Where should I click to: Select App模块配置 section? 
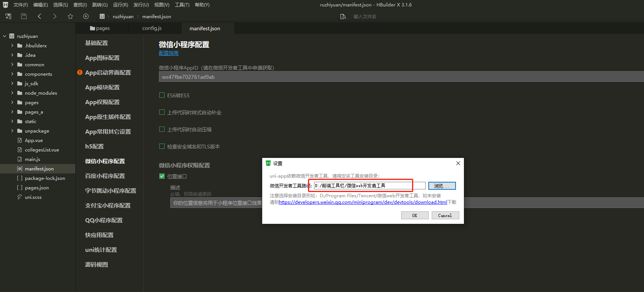[102, 87]
